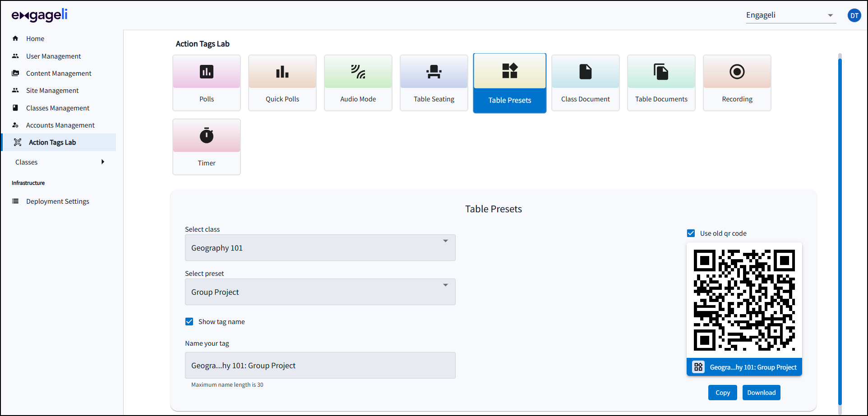The image size is (868, 416).
Task: Open Home in the sidebar
Action: point(35,38)
